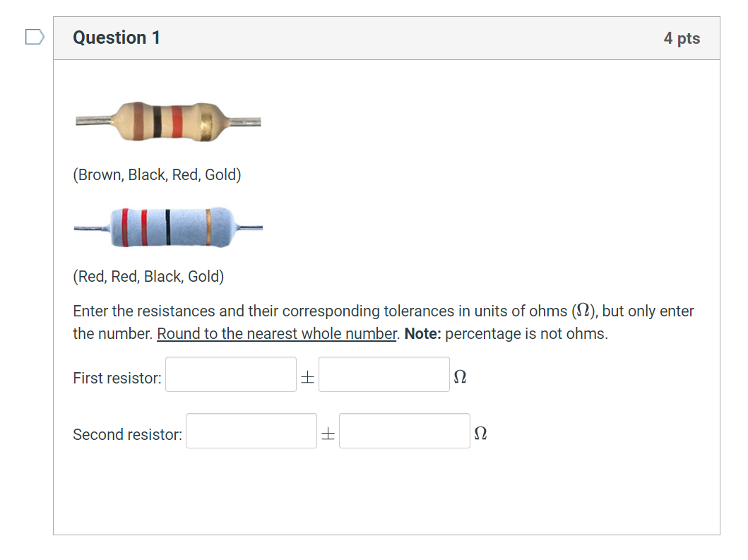The image size is (748, 560).
Task: Click the ohm symbol on the first row
Action: tap(460, 376)
